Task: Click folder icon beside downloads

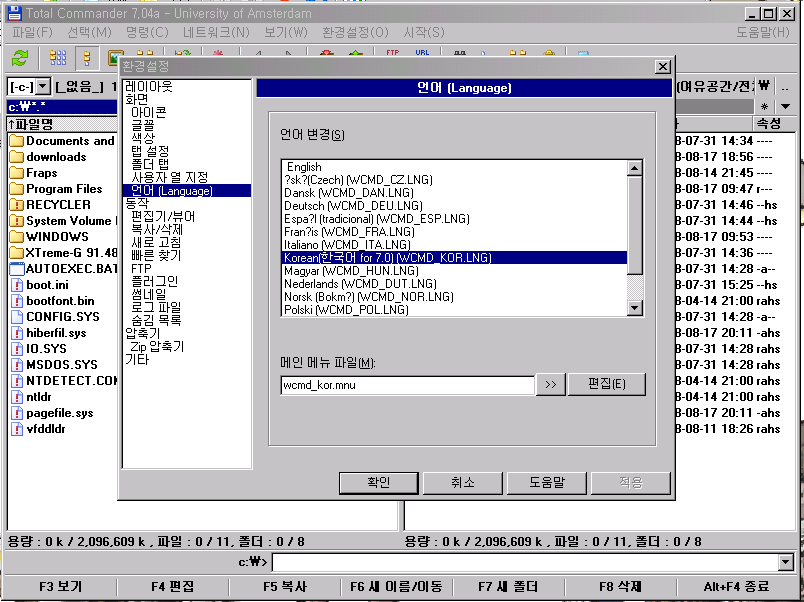Action: (x=17, y=156)
